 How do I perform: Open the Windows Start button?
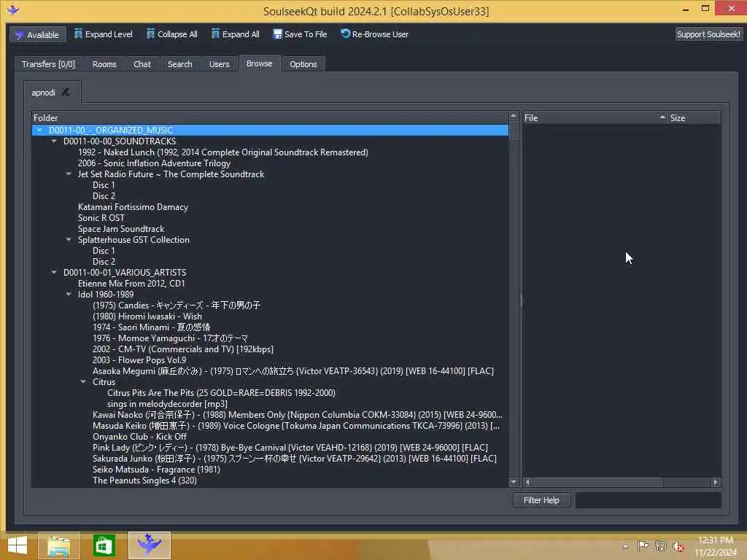coord(18,545)
